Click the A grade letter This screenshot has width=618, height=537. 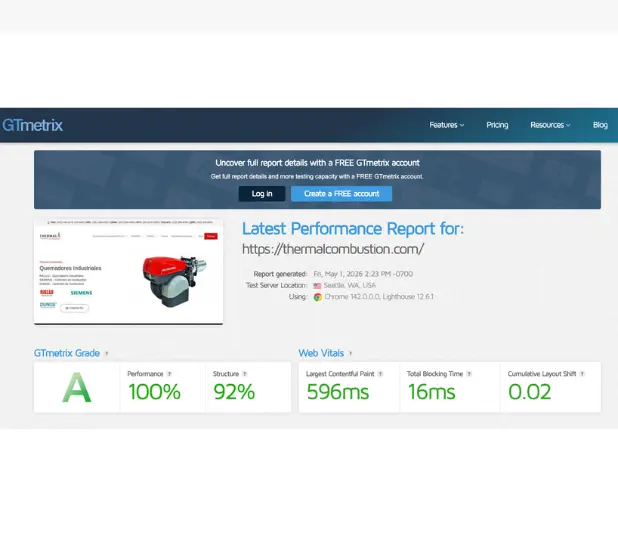pos(77,388)
